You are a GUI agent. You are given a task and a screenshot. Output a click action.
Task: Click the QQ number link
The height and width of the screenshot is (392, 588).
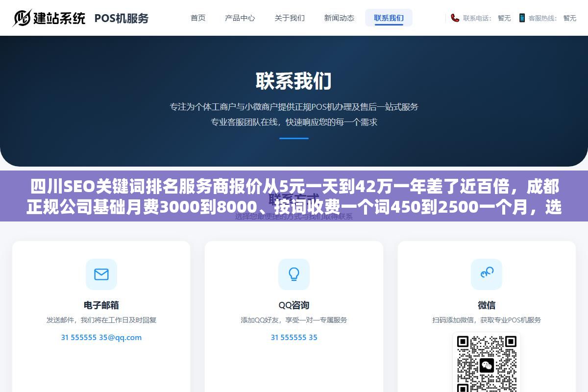[x=294, y=337]
